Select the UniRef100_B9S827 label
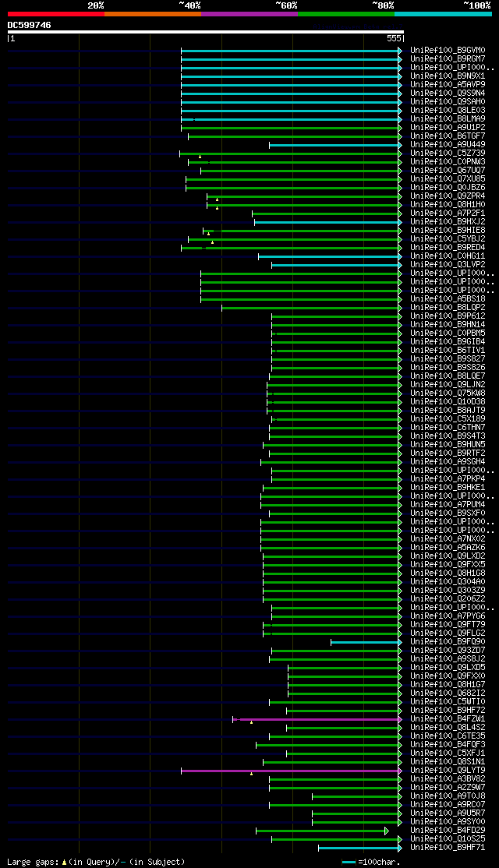Viewport: 499px width, 868px height. 448,360
